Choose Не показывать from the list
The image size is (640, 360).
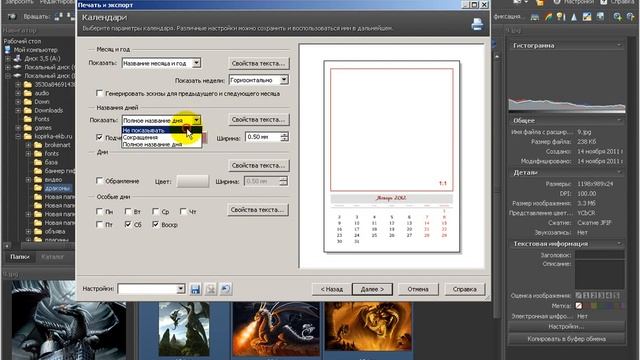click(162, 130)
